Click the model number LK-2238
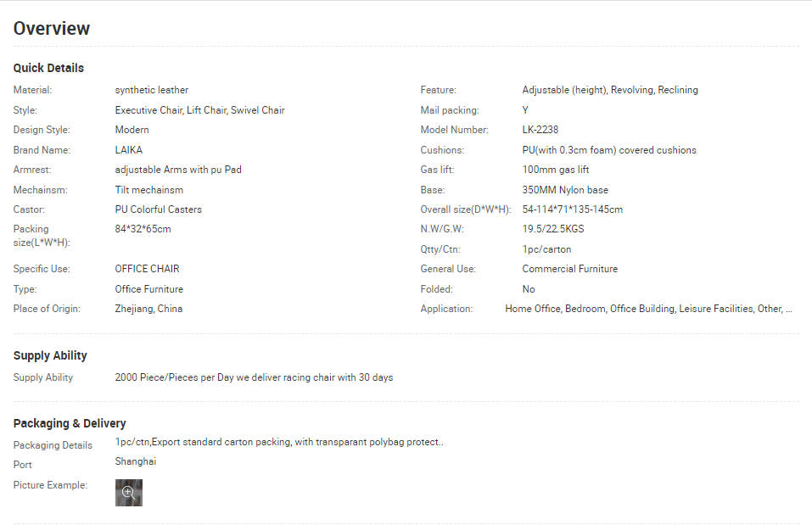Screen dimensions: 812x525 [540, 130]
